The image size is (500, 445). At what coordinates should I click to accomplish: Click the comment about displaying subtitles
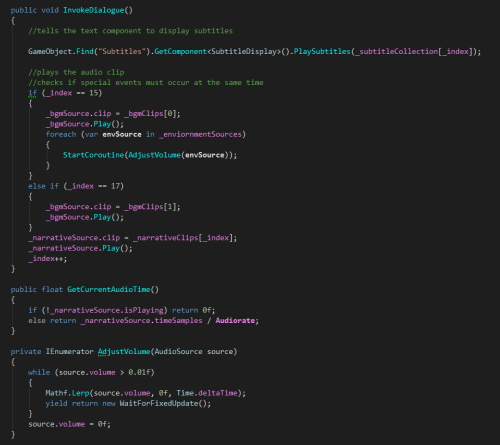click(x=130, y=31)
